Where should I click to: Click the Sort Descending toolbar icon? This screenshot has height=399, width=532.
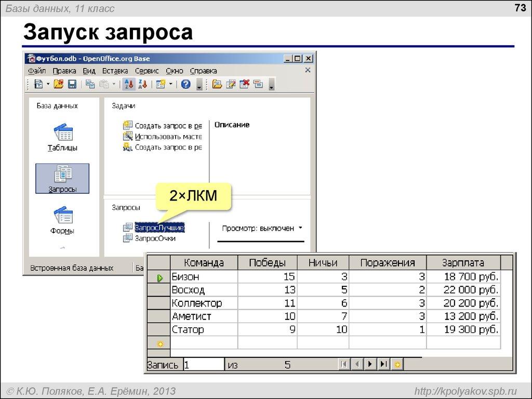143,84
